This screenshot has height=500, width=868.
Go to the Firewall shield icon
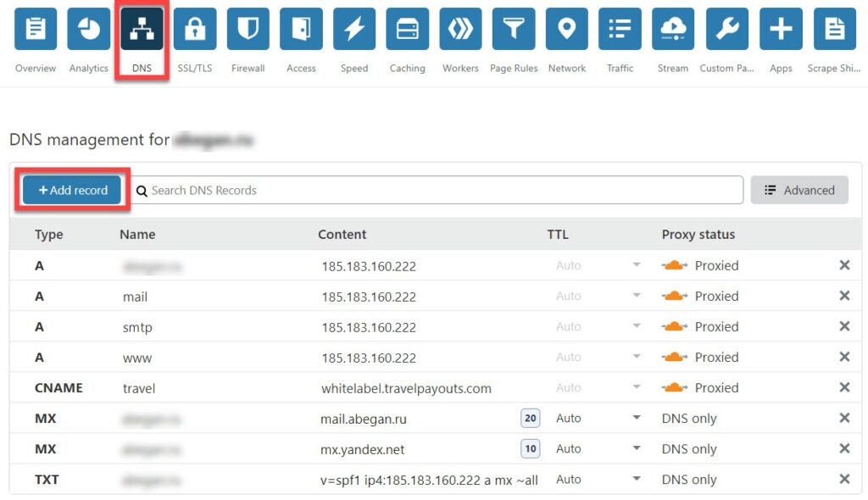(x=248, y=30)
